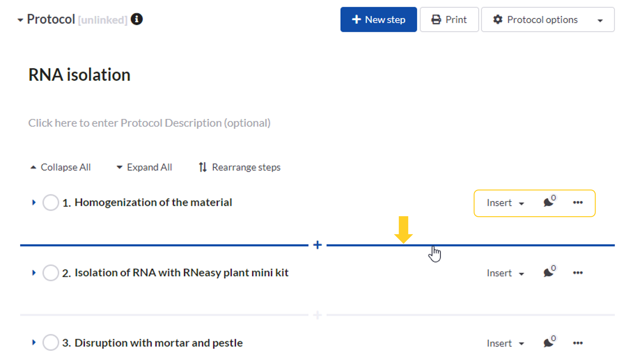
Task: Open comments for step 2 Isolation of RNA
Action: pos(549,273)
